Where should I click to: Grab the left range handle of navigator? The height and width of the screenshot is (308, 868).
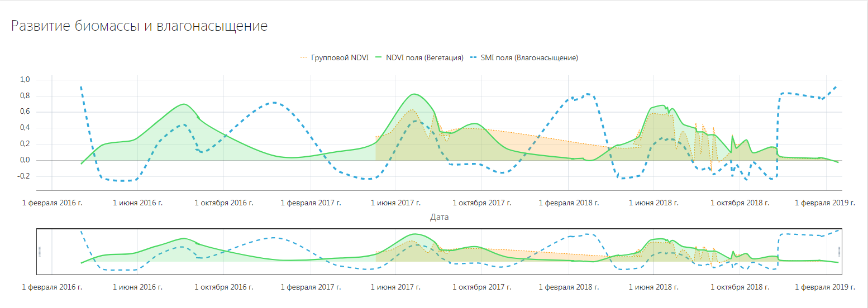[x=40, y=252]
